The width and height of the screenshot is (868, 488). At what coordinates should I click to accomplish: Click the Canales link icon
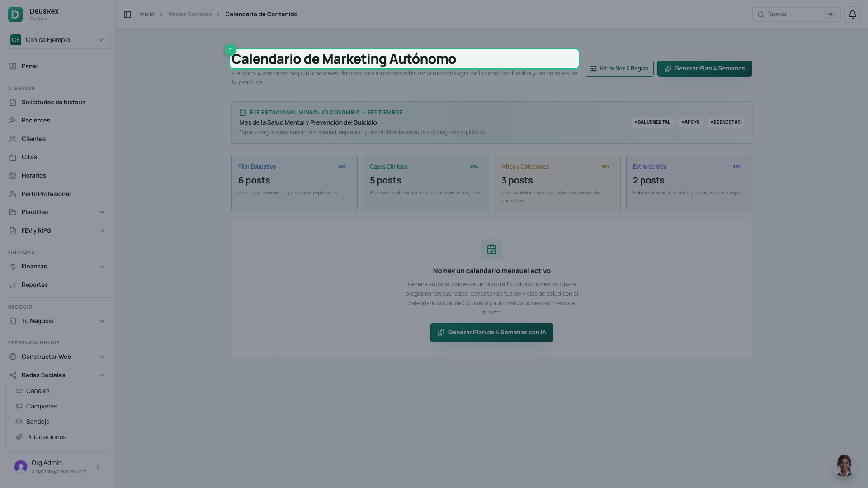pos(19,391)
